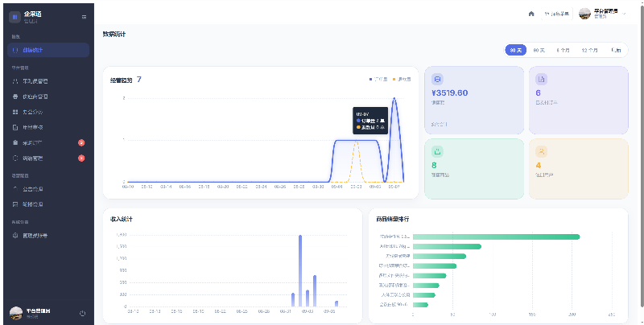Click the top-right user avatar
Screen dimensions: 644x325
point(584,14)
